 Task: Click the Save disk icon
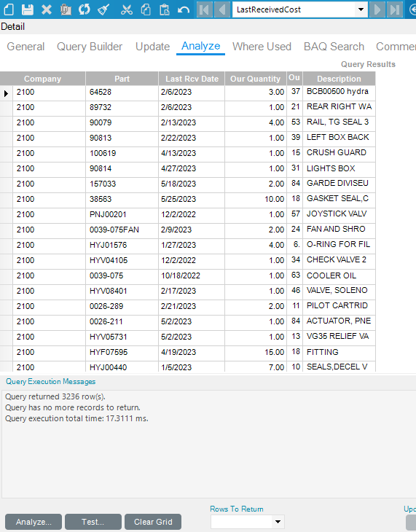point(28,9)
